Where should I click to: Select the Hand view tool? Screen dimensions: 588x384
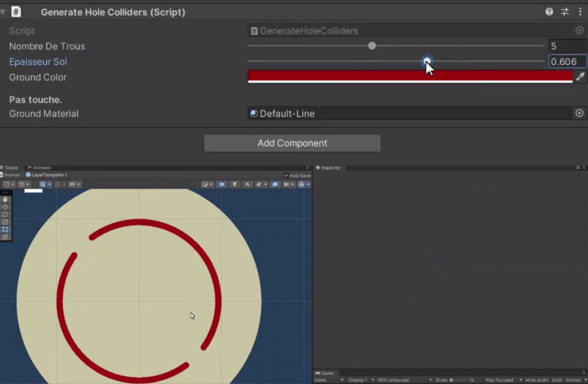pos(5,199)
